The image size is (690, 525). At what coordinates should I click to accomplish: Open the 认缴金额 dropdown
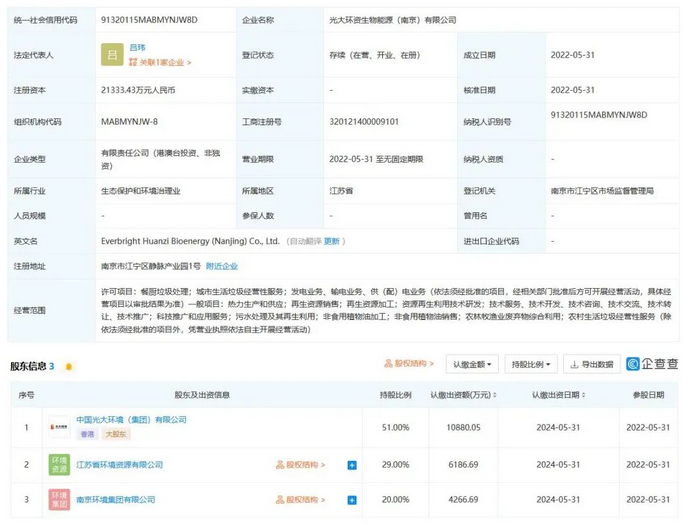pos(472,364)
